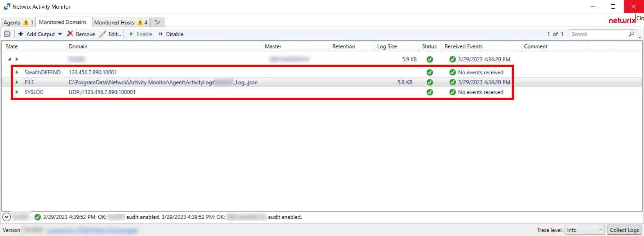
Task: Click the Netwrix logo
Action: [x=622, y=20]
